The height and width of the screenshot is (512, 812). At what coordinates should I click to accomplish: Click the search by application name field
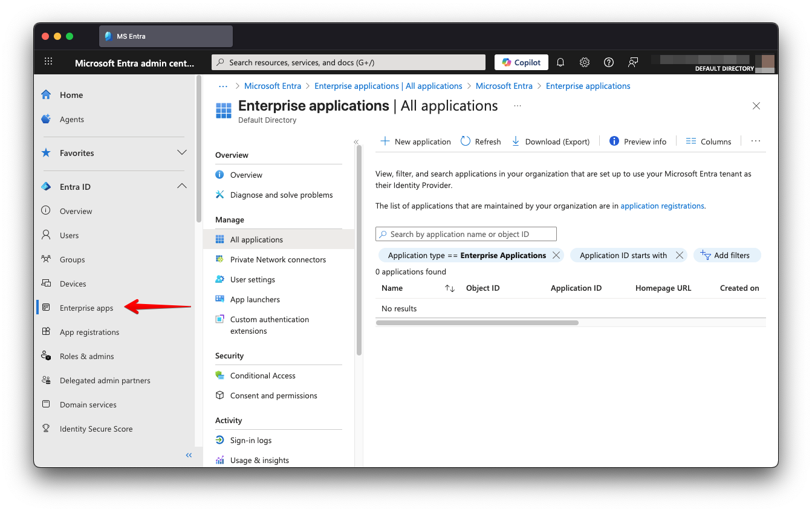point(466,234)
